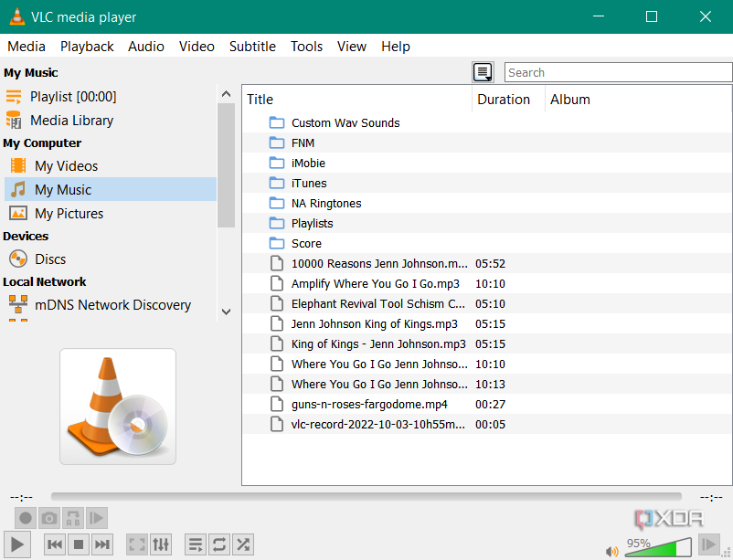
Task: Click frame by frame button
Action: coord(97,518)
